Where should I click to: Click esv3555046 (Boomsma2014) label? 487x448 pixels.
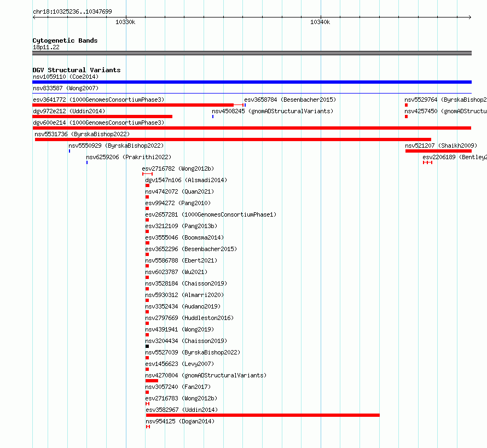tap(184, 237)
